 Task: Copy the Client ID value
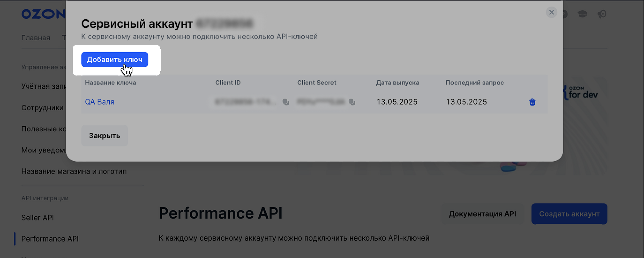point(285,102)
